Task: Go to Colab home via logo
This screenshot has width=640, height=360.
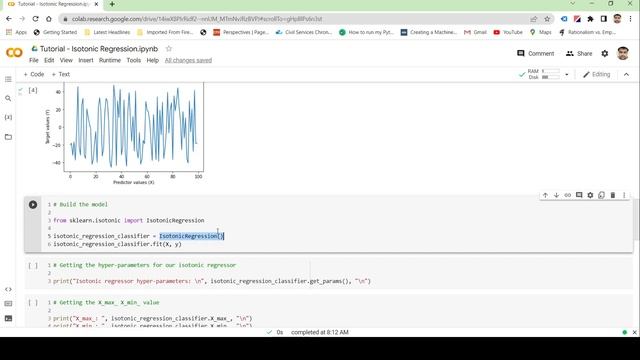Action: tap(14, 53)
